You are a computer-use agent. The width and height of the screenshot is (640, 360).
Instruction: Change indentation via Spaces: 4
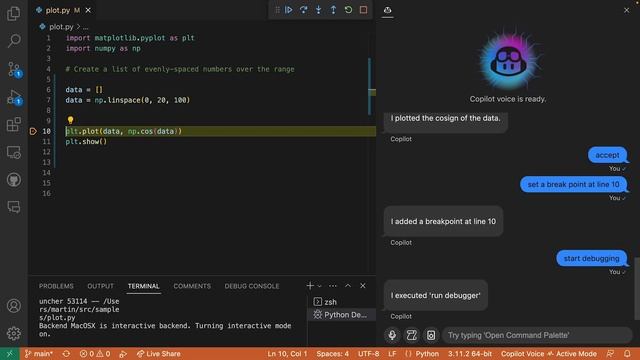pos(332,354)
